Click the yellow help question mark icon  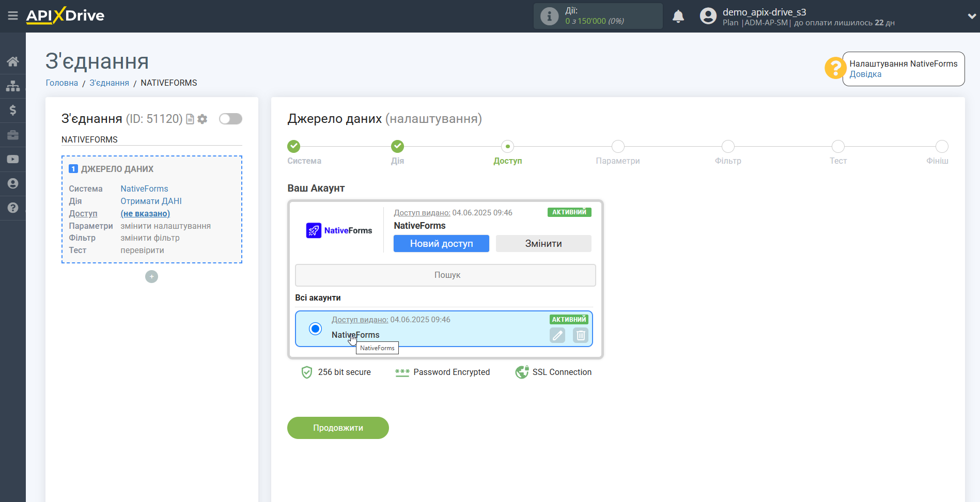[x=835, y=68]
